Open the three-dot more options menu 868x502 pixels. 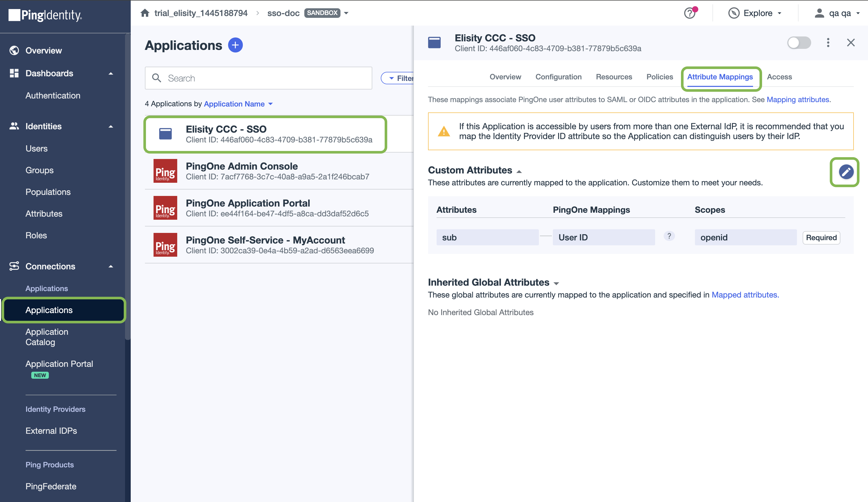(828, 43)
